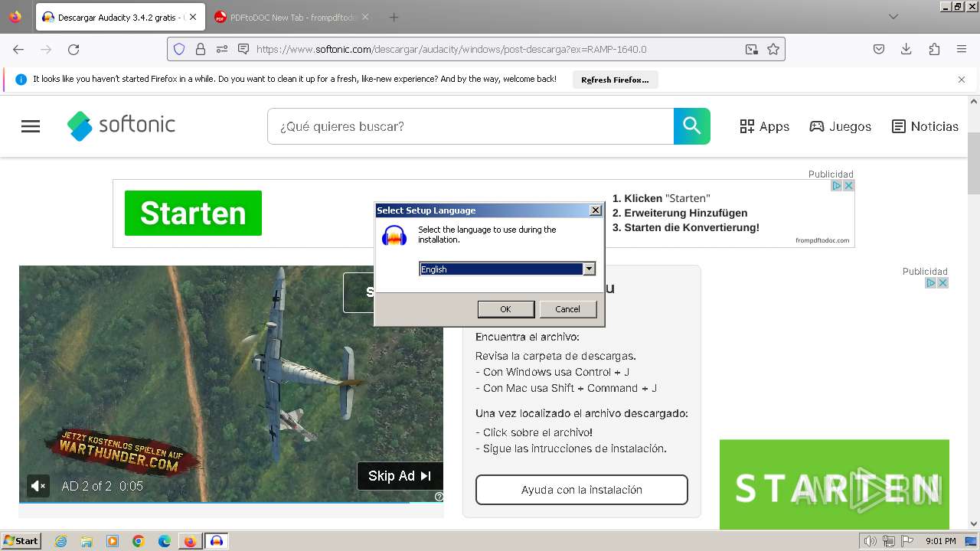Open File Explorer from the taskbar

(x=87, y=541)
